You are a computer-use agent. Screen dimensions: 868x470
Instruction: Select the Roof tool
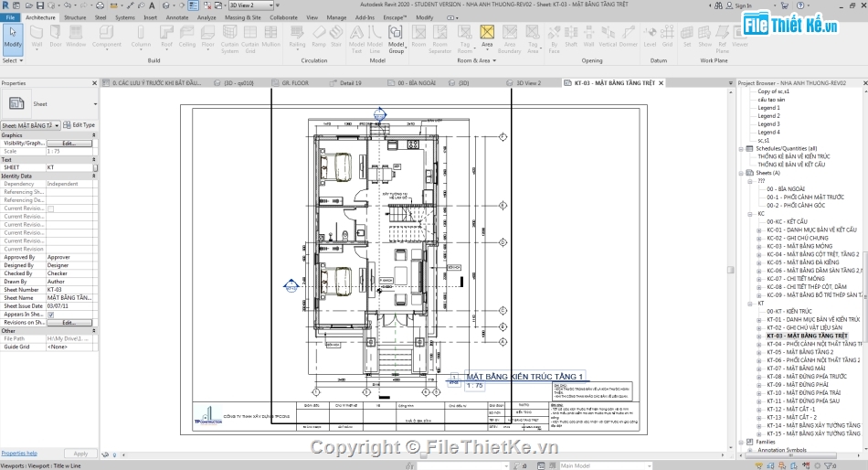166,37
